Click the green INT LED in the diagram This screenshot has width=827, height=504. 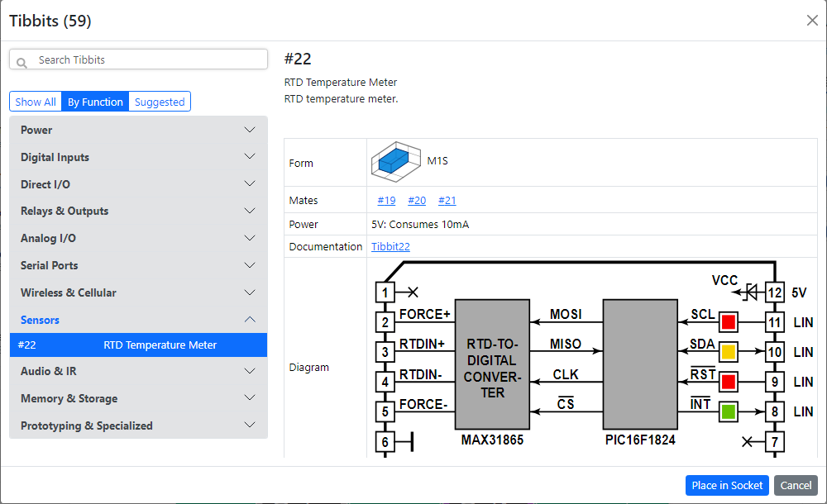(x=729, y=411)
